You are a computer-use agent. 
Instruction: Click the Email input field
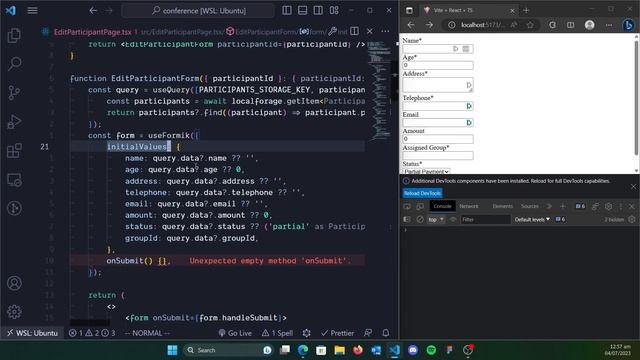438,122
